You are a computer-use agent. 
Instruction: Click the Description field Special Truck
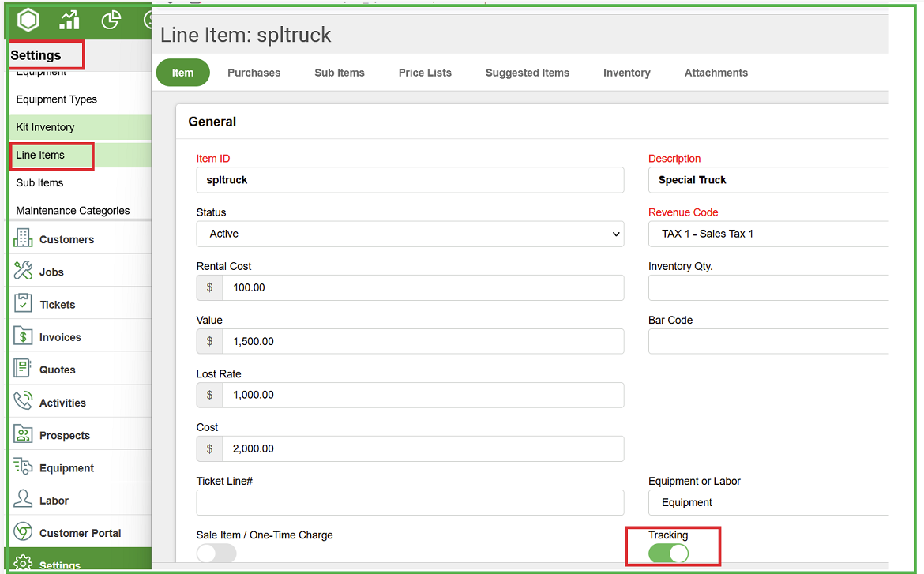[x=768, y=180]
